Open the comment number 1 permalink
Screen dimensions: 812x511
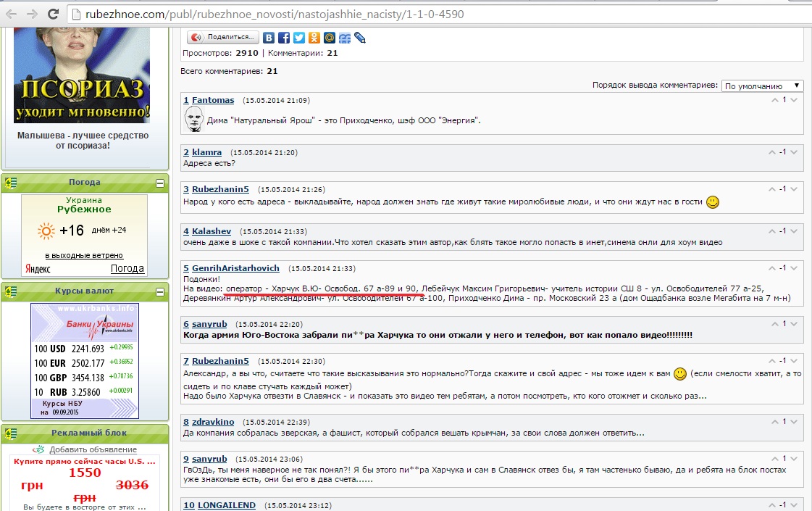186,100
